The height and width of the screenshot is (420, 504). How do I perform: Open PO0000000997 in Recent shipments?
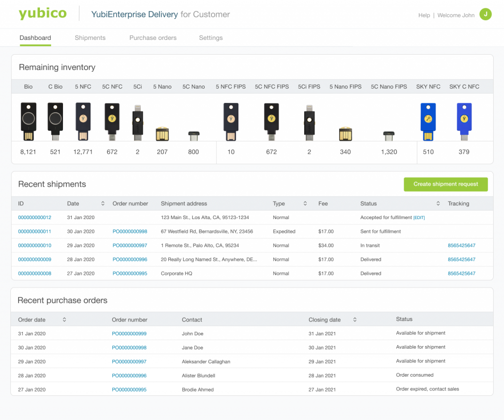(130, 245)
